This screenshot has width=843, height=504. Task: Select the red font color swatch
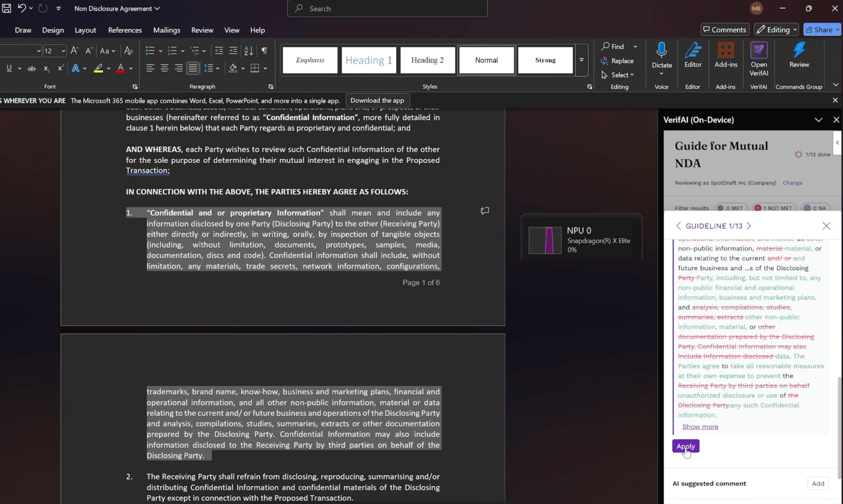click(x=121, y=68)
